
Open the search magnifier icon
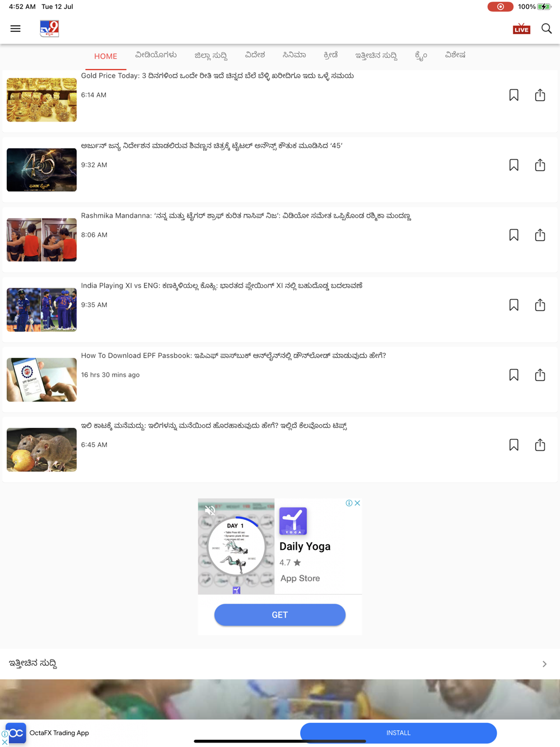coord(547,29)
